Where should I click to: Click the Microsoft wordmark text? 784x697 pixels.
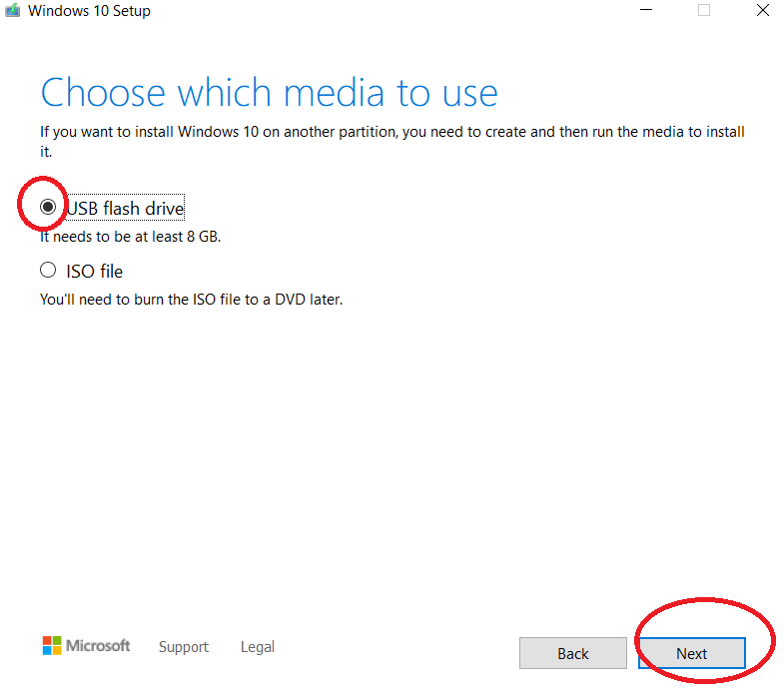98,646
